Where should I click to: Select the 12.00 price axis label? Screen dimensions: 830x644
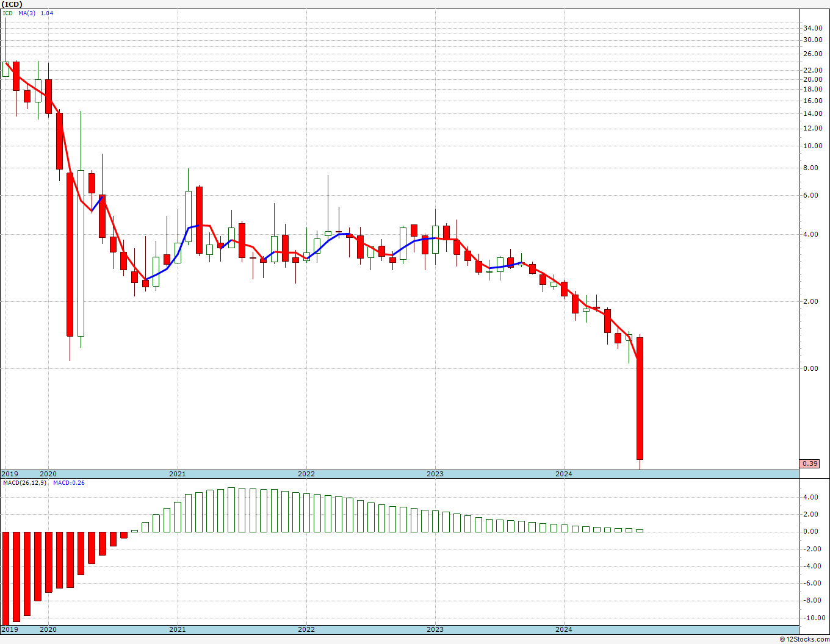click(812, 128)
